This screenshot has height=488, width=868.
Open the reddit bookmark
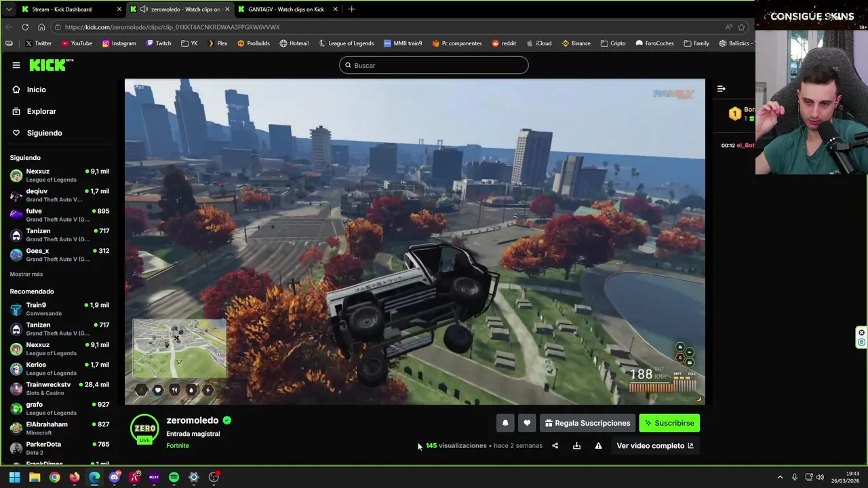(x=504, y=43)
